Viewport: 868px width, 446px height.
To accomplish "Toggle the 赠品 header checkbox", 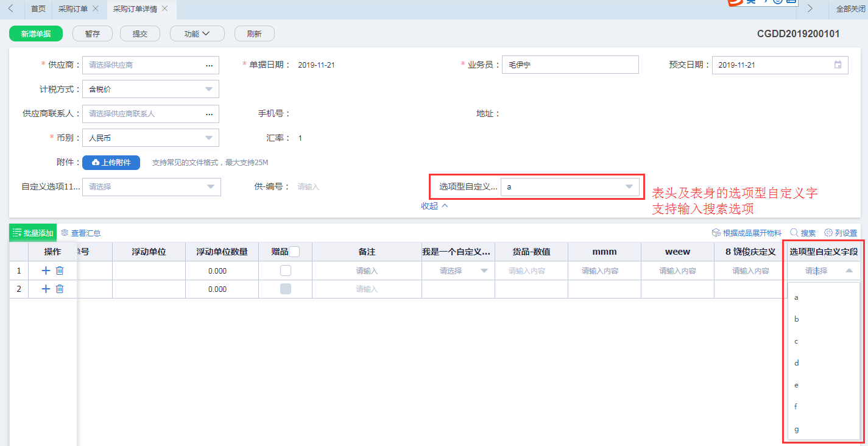I will pos(294,252).
